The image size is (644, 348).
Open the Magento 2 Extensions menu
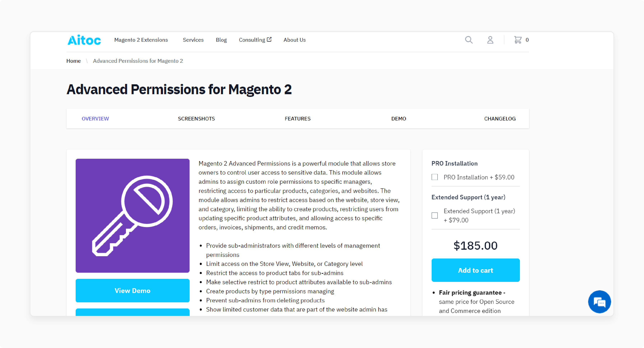(141, 40)
